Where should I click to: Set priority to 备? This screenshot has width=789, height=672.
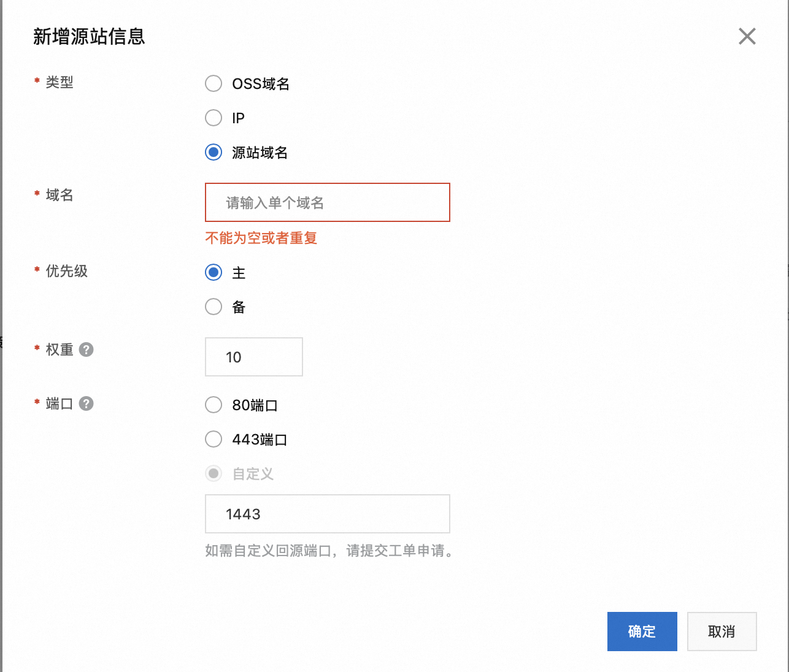point(214,307)
